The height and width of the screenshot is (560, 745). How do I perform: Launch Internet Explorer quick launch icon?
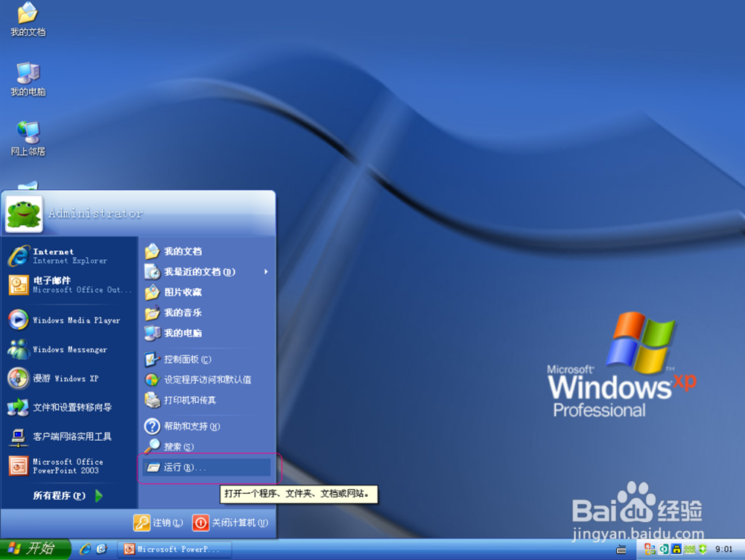(86, 549)
